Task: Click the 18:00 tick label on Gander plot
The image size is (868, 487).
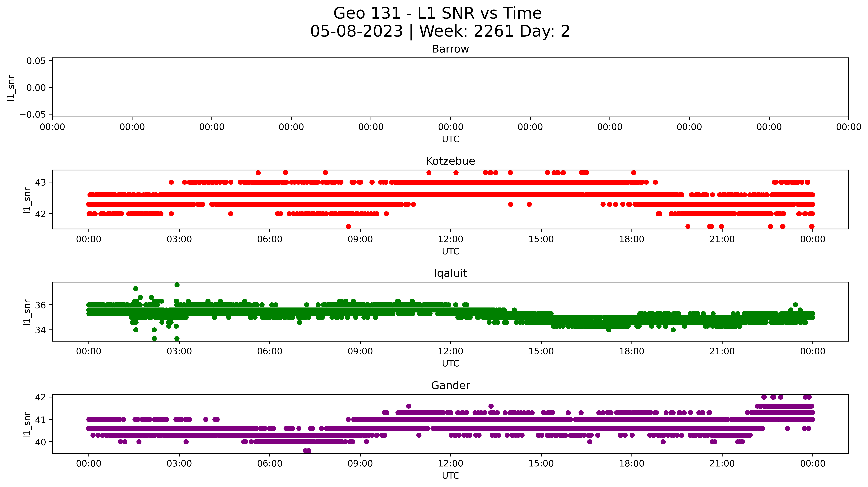Action: 631,464
